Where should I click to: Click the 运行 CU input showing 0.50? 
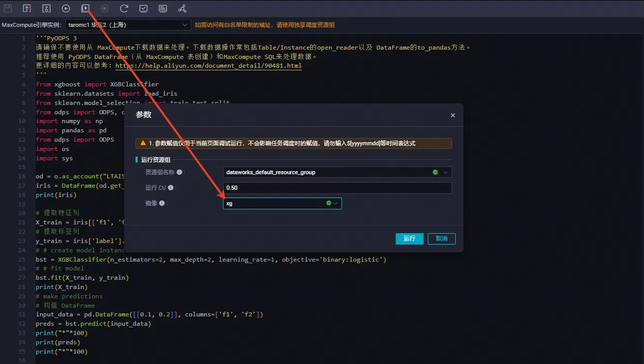pyautogui.click(x=337, y=188)
